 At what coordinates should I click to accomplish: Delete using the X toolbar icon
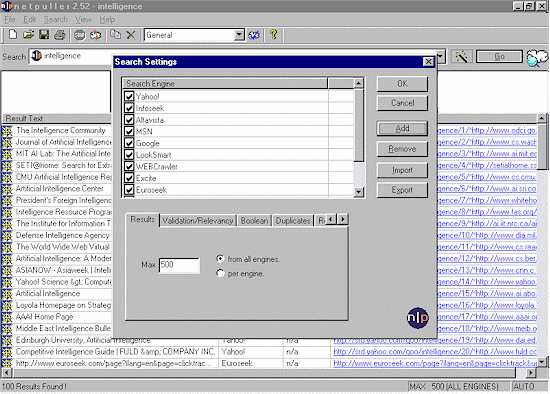point(131,35)
